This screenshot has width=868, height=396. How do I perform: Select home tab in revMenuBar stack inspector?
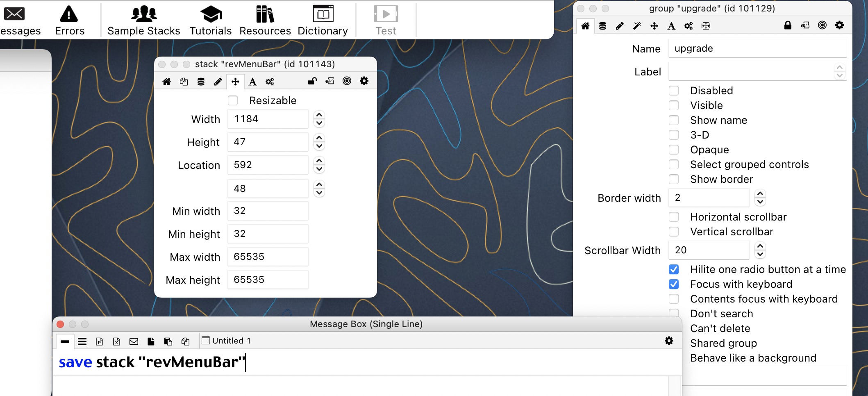(x=166, y=82)
